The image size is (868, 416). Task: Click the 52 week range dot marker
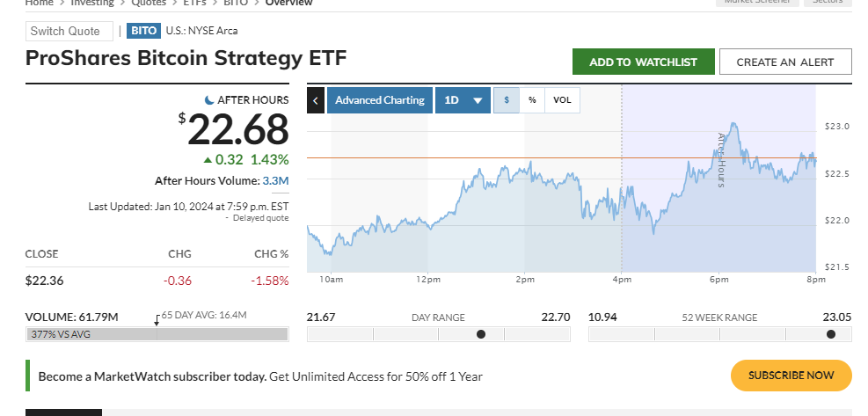pos(831,334)
